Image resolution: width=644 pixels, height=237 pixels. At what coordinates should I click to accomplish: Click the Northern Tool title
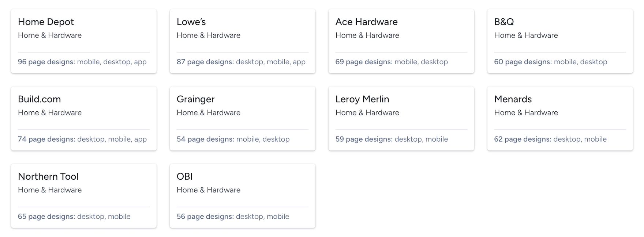point(48,177)
